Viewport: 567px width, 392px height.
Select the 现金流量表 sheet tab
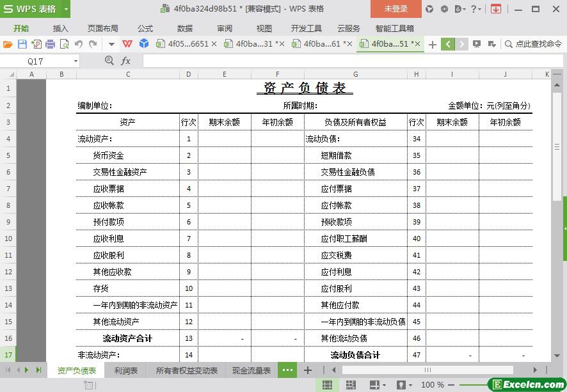(251, 370)
